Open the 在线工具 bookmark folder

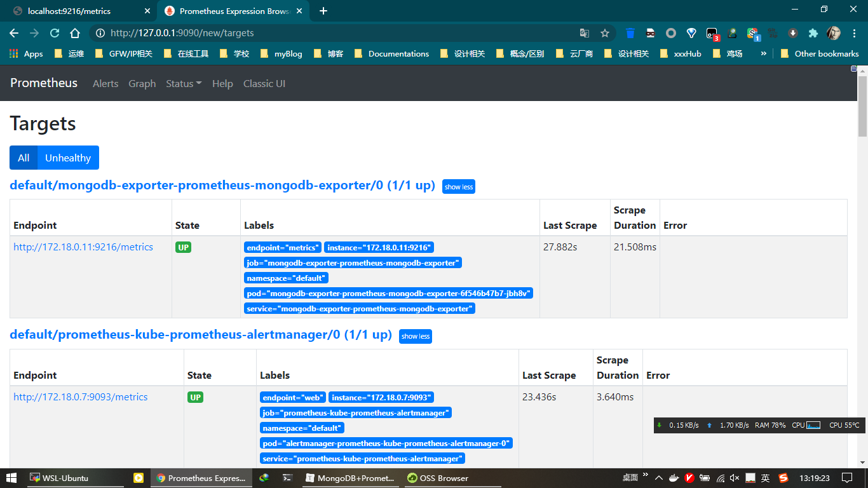pos(186,53)
